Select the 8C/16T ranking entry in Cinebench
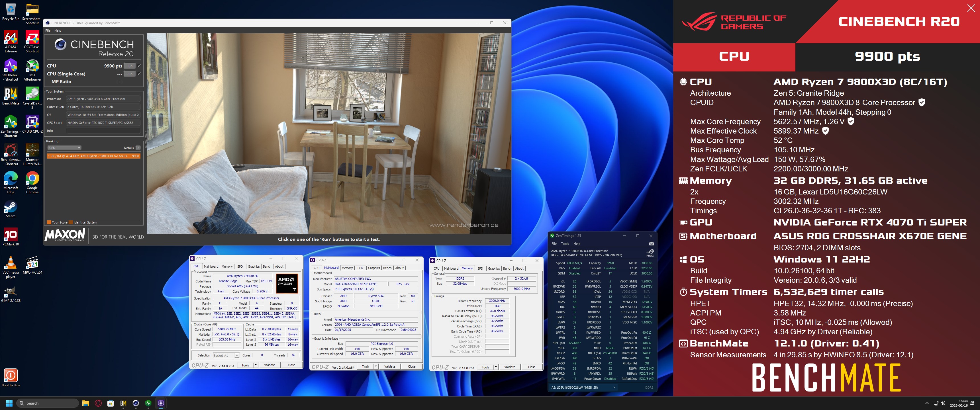 [94, 156]
